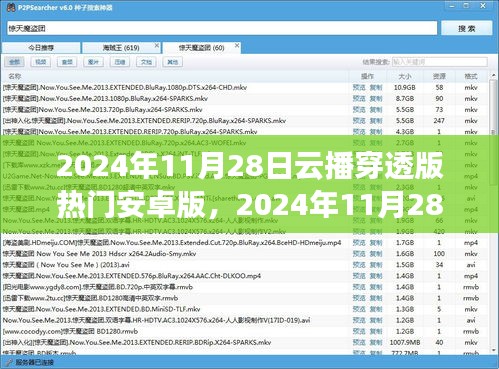Filter results by 压缩 archives
The width and height of the screenshot is (499, 369).
click(x=120, y=62)
